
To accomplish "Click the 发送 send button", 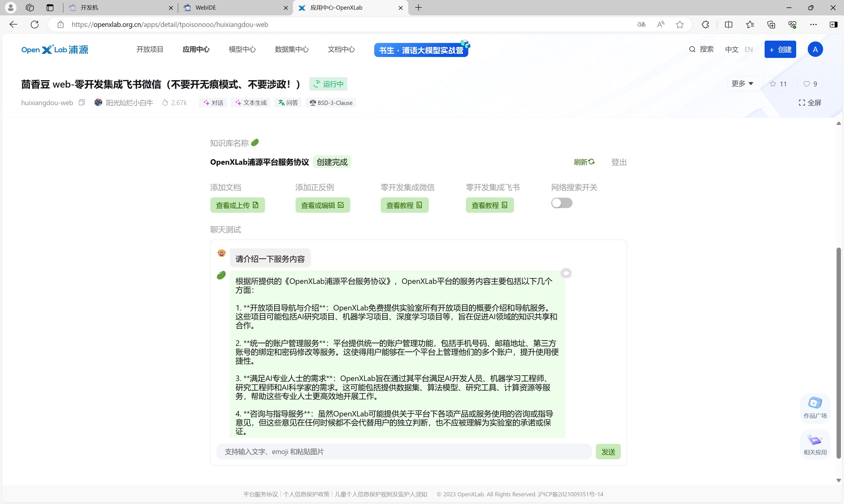I will (608, 452).
